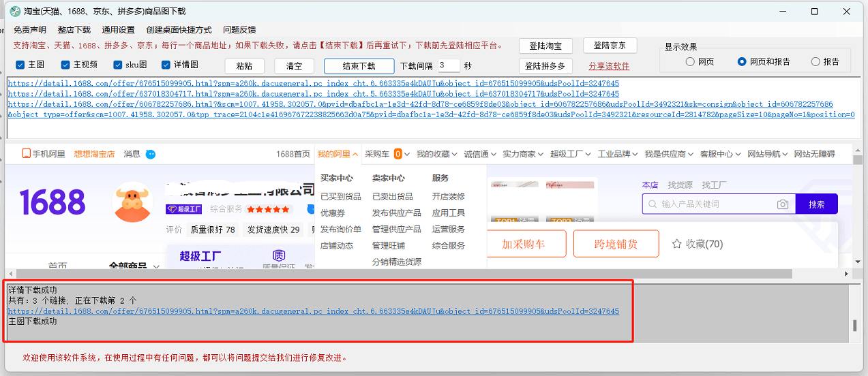Expand the 采购车 dropdown arrow
Image resolution: width=868 pixels, height=376 pixels.
click(x=408, y=155)
